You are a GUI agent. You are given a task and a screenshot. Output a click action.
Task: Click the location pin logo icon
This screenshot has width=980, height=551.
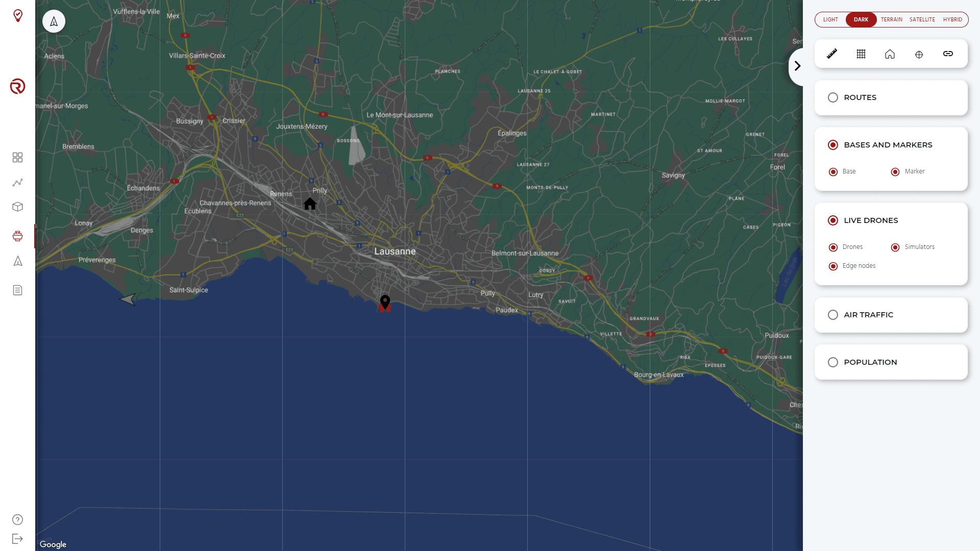click(18, 15)
